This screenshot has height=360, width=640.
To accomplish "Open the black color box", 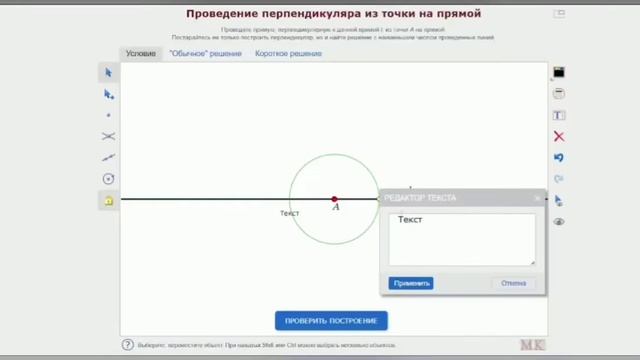I will (x=559, y=72).
